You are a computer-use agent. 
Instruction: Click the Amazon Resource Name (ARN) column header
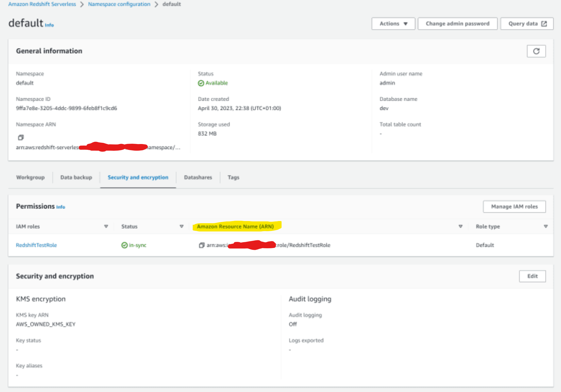coord(235,227)
